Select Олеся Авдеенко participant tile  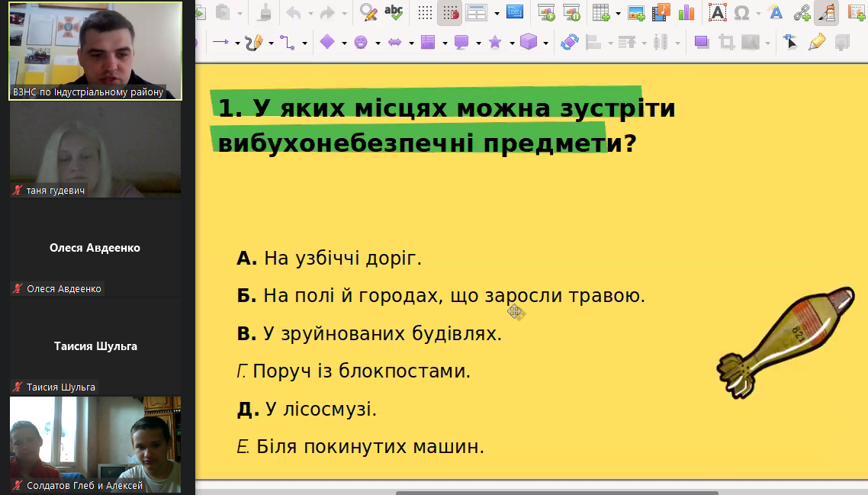click(x=95, y=248)
